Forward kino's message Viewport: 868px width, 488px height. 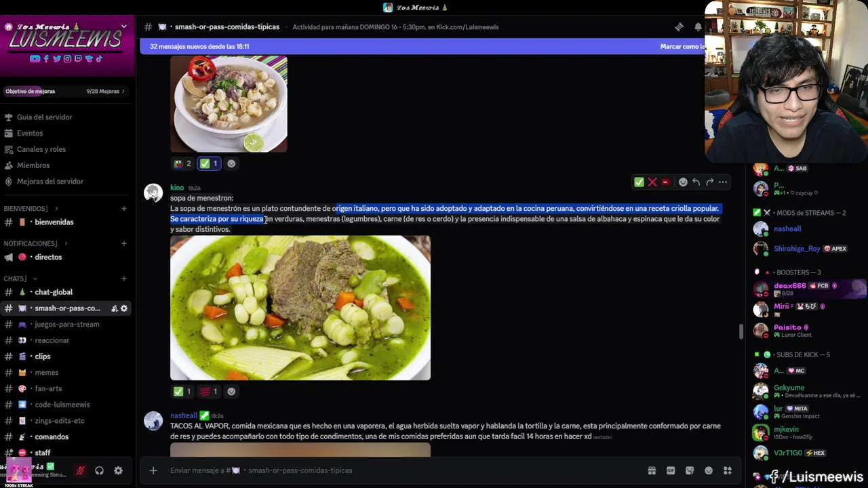[709, 182]
